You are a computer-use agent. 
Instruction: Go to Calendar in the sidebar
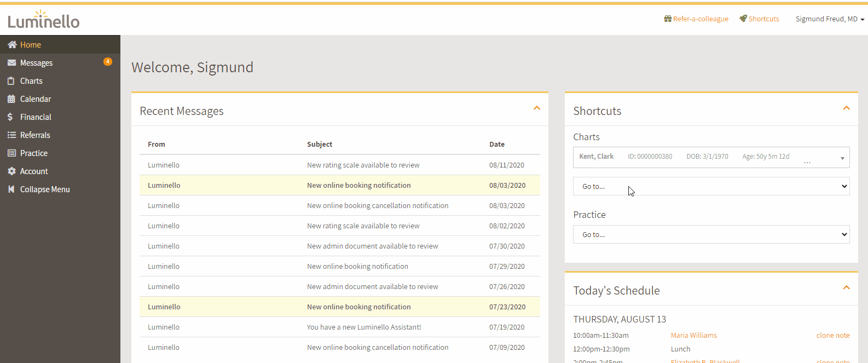click(x=60, y=99)
